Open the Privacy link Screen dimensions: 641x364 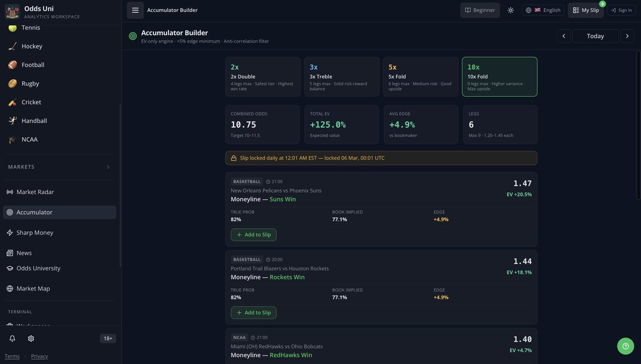coord(40,357)
